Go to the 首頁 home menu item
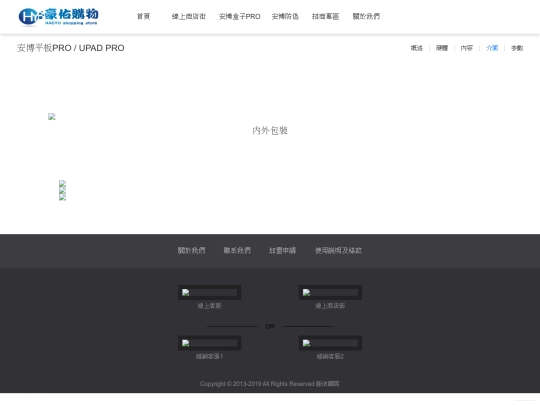The width and height of the screenshot is (540, 405). tap(144, 17)
